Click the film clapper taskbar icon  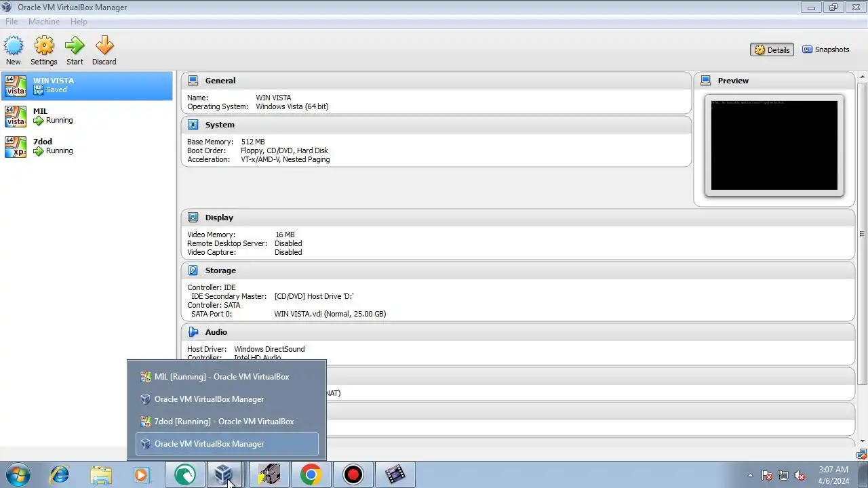coord(395,474)
